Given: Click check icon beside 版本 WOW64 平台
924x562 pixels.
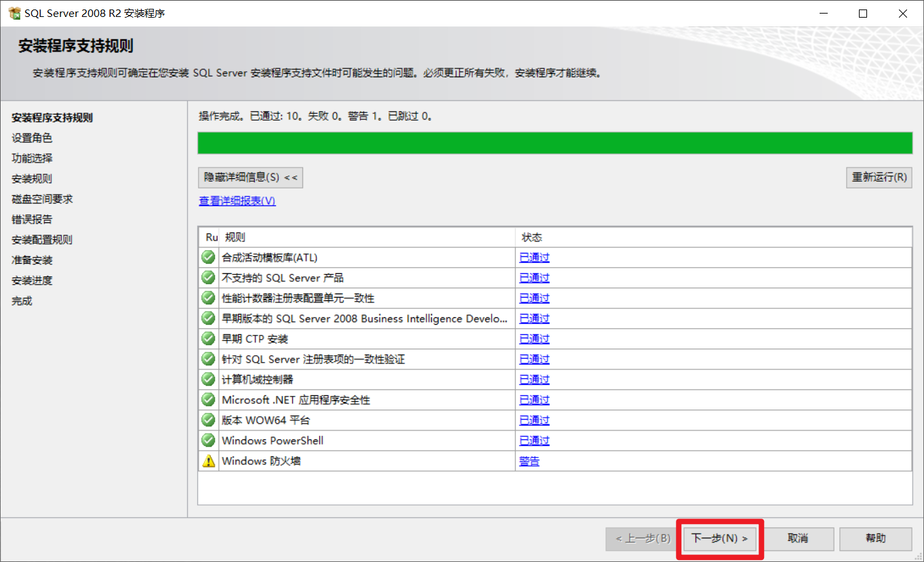Looking at the screenshot, I should tap(208, 420).
